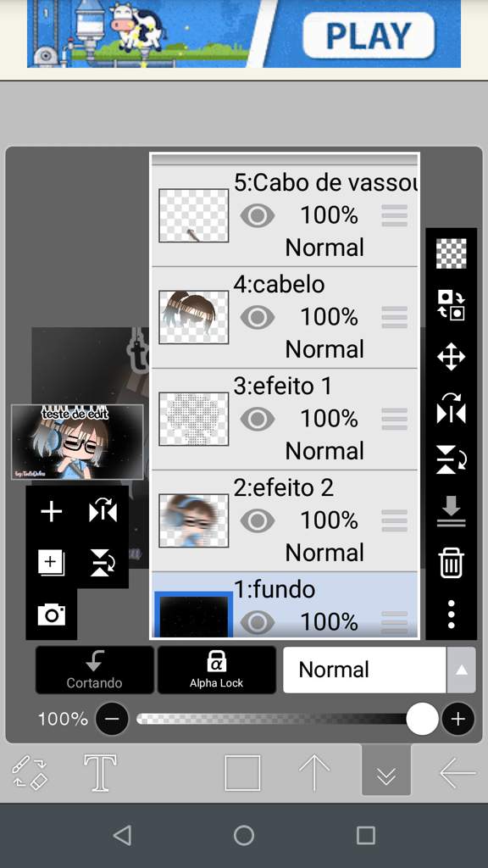Select the 1:fundo layer row
Screen dimensions: 488x868
[x=285, y=605]
